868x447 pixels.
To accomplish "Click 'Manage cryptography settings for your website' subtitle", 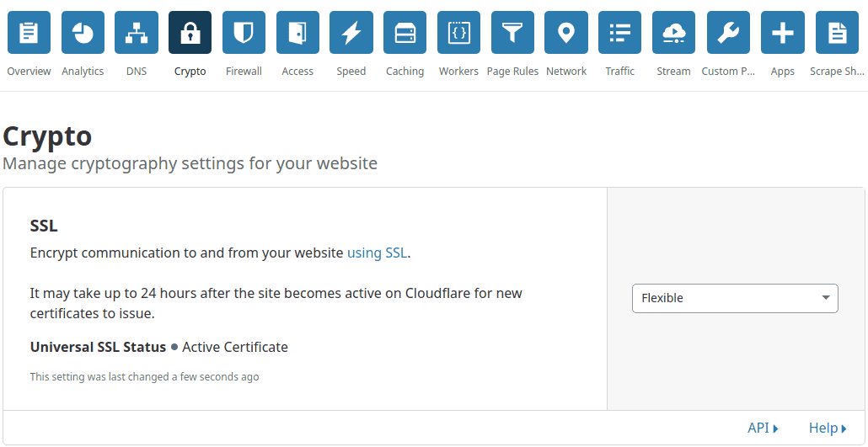I will 190,164.
